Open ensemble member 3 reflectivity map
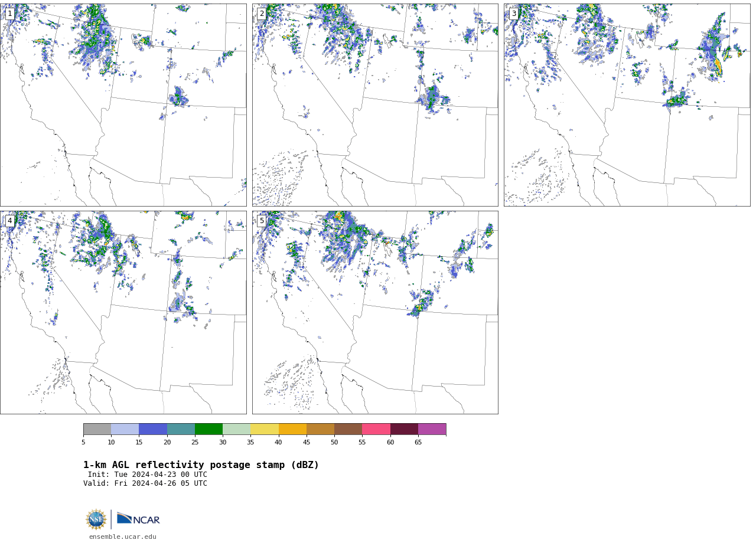 pyautogui.click(x=627, y=105)
